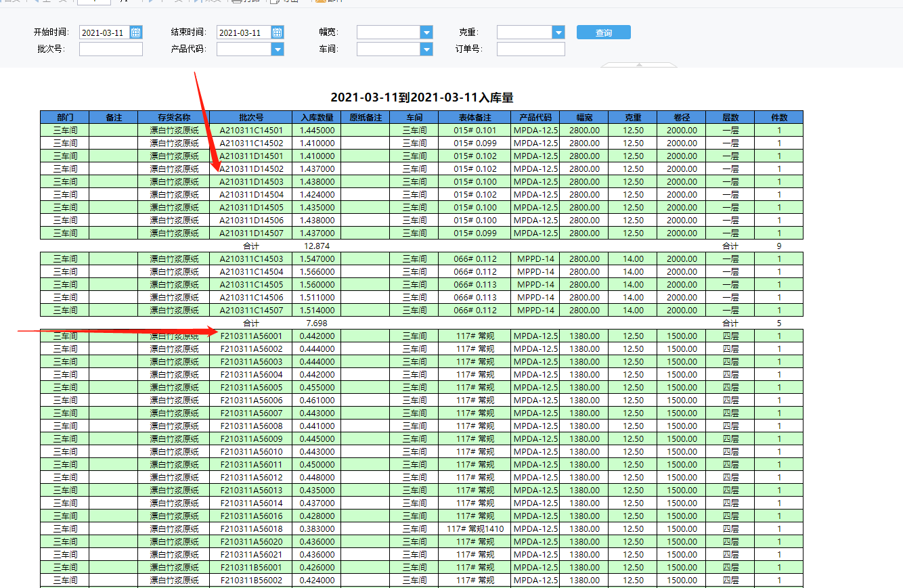This screenshot has height=588, width=903.
Task: Select batch cell A210311C14505
Action: [251, 284]
